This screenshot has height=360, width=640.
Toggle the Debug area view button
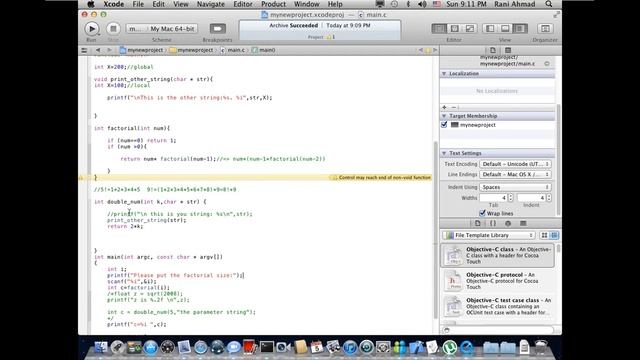point(505,29)
